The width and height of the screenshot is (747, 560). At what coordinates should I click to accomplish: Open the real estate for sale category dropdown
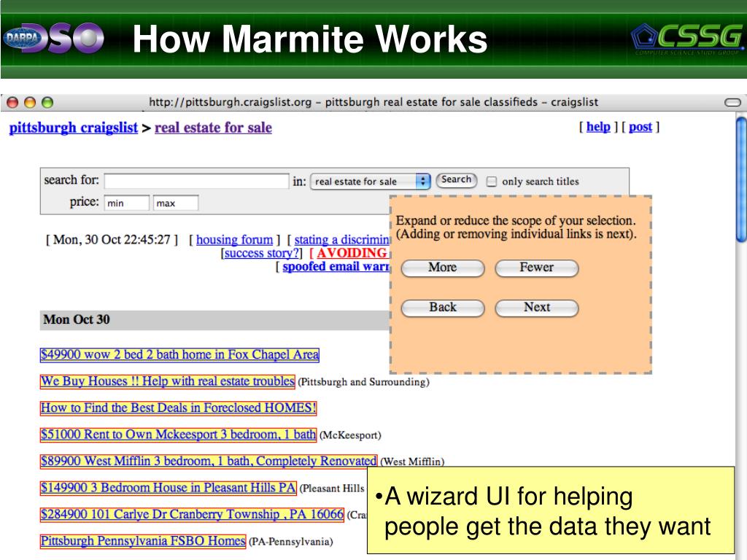click(370, 182)
